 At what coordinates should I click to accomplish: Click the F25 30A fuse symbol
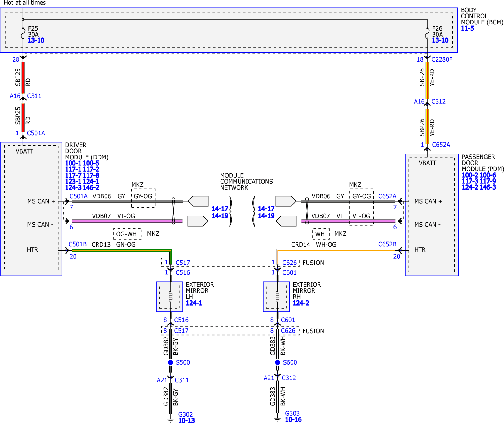tap(23, 33)
